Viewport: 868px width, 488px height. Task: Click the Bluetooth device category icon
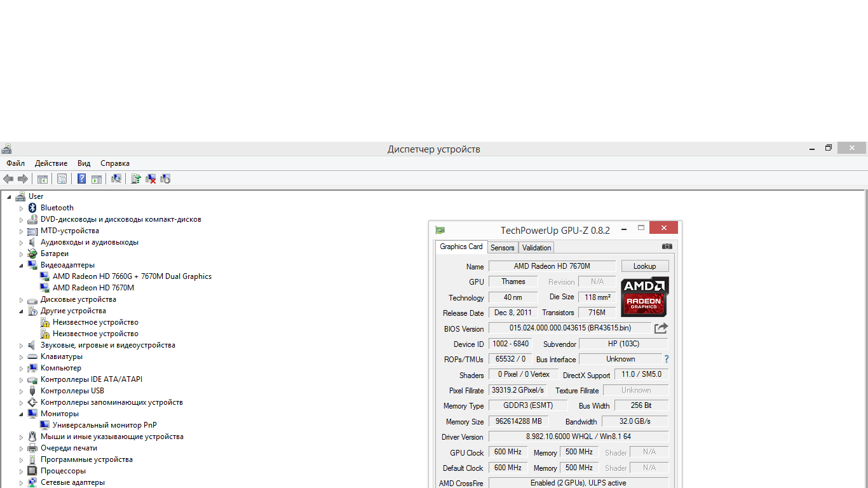tap(32, 208)
